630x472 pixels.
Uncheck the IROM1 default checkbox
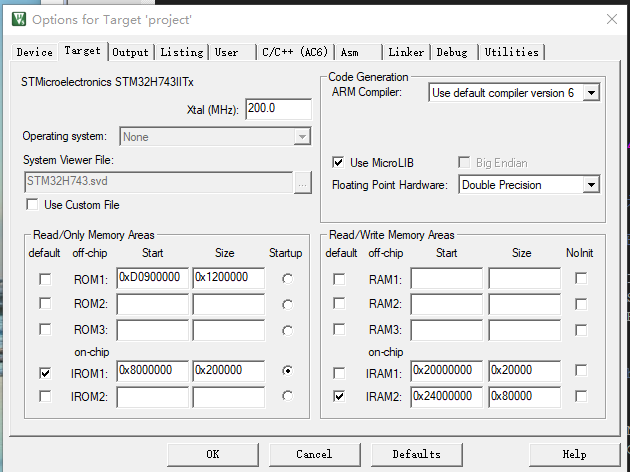pos(45,373)
